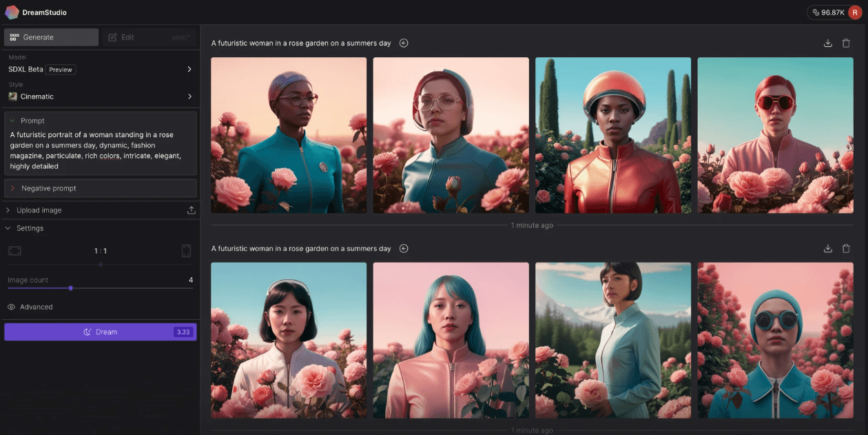Screen dimensions: 868x435
Task: Open the user avatar R in top-right corner
Action: [856, 12]
